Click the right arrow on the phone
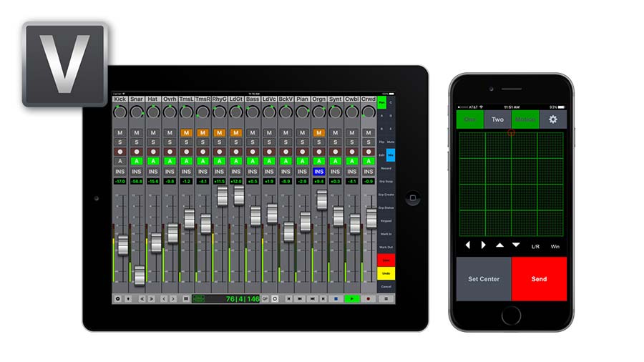Image resolution: width=644 pixels, height=362 pixels. (x=484, y=245)
